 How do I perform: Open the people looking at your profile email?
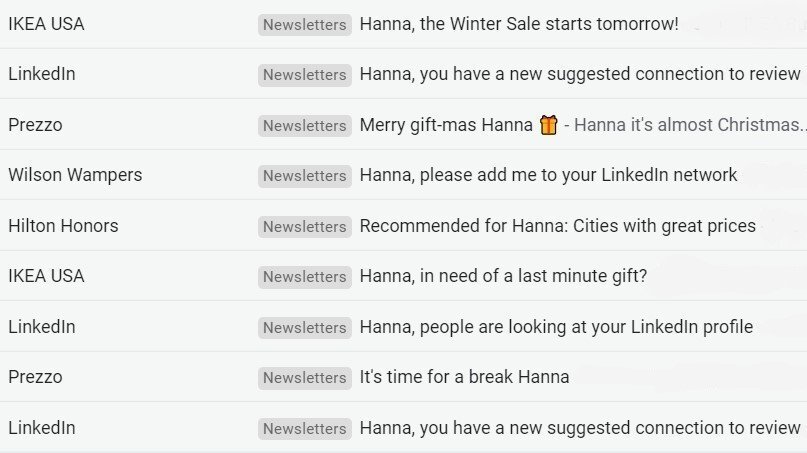556,327
